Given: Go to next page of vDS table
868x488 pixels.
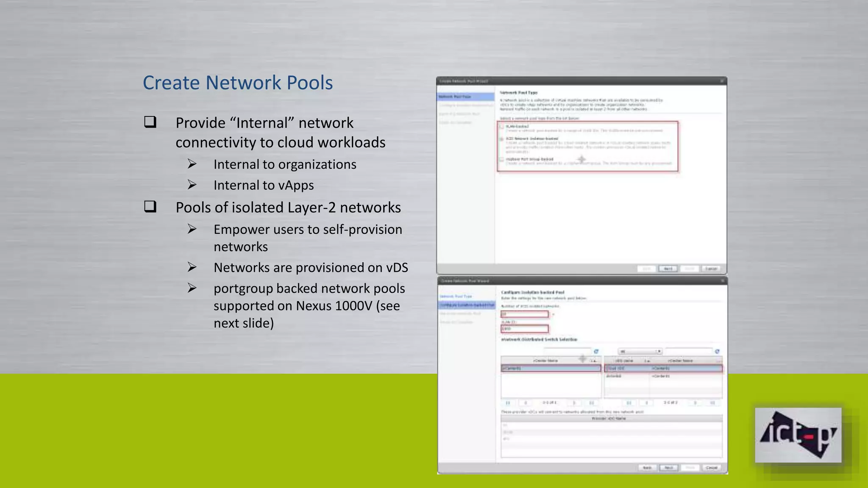Looking at the screenshot, I should click(695, 403).
